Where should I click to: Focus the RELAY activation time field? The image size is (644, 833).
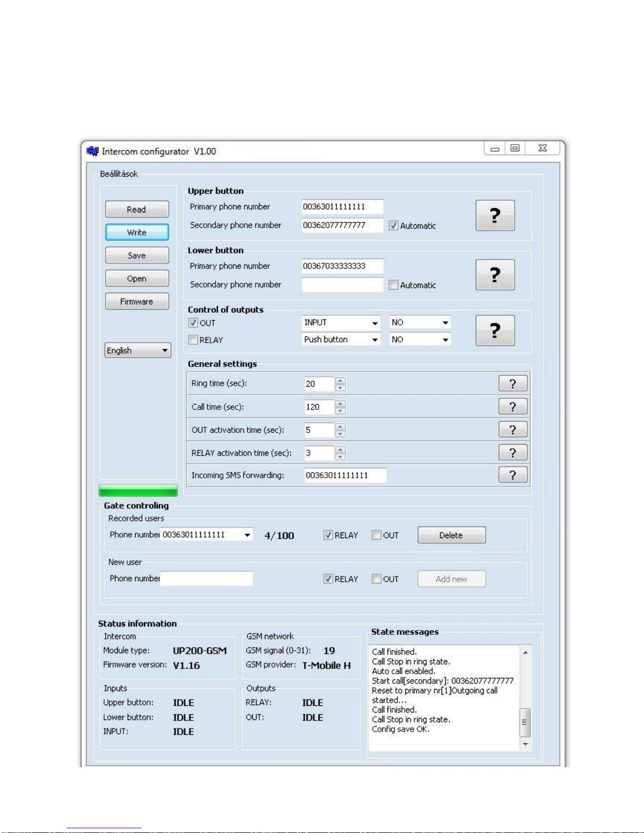pos(319,453)
